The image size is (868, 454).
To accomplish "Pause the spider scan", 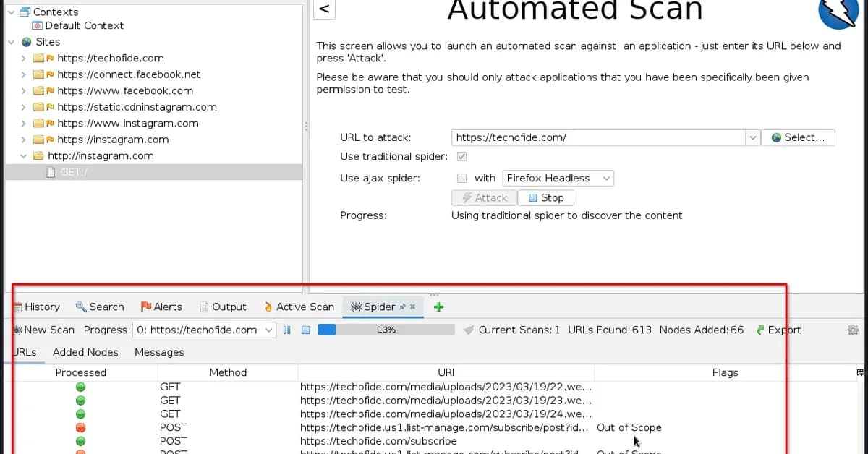I will click(x=287, y=330).
